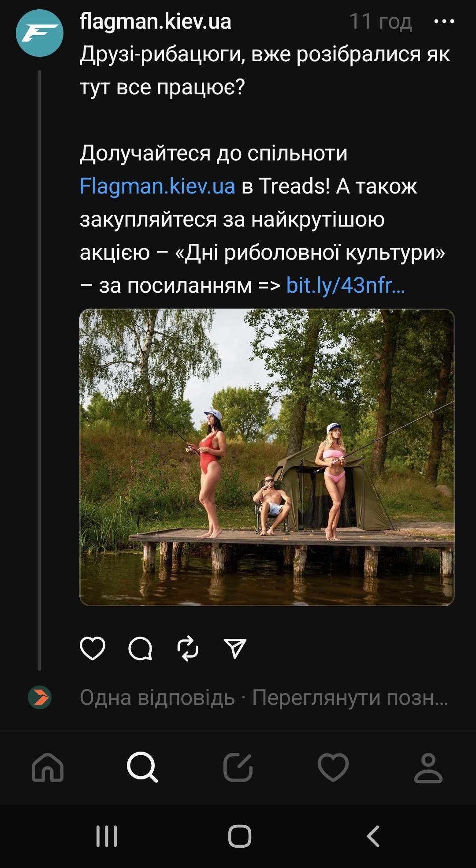Compose a new thread
Image resolution: width=476 pixels, height=868 pixels.
tap(238, 767)
